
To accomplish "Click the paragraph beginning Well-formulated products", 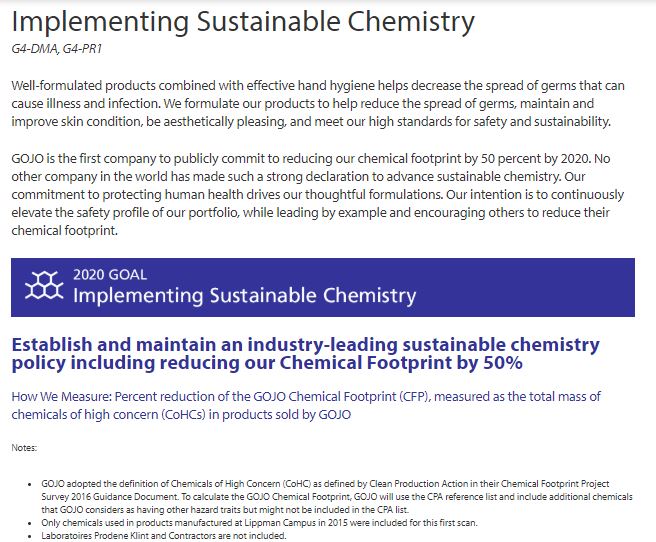I will click(320, 103).
